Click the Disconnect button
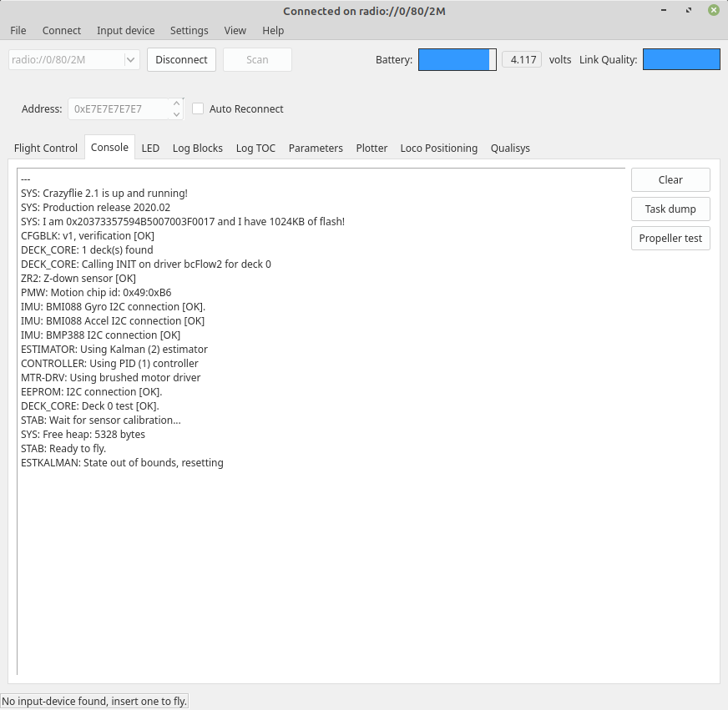The width and height of the screenshot is (728, 710). tap(181, 59)
